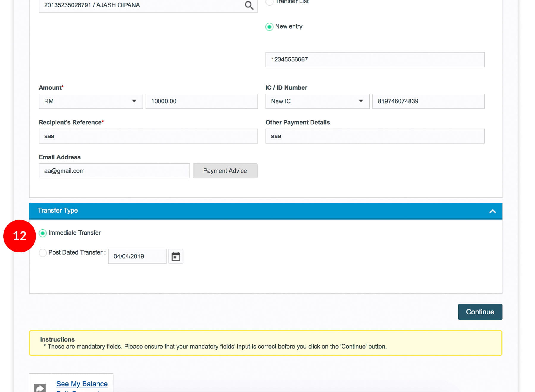Click the amount field showing 10000.00
Viewport: 535px width, 392px height.
[202, 101]
